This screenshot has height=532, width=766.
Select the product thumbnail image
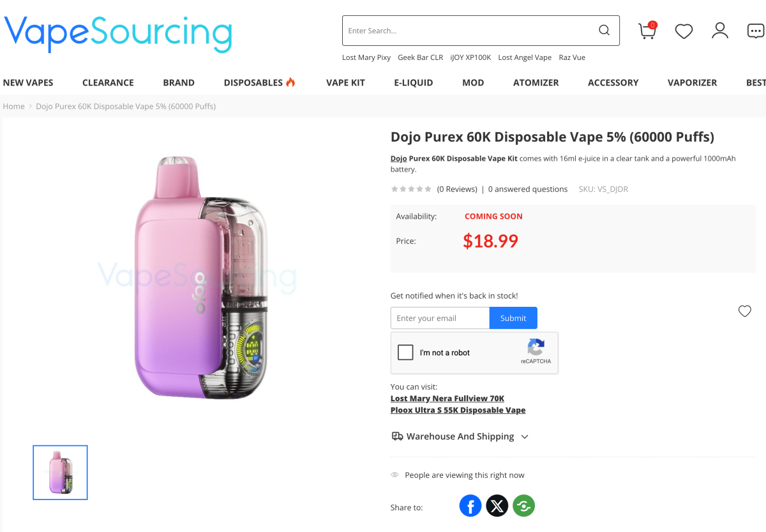pos(60,472)
